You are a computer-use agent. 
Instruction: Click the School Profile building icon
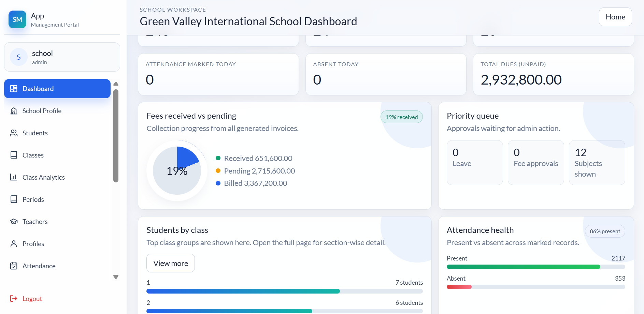14,111
